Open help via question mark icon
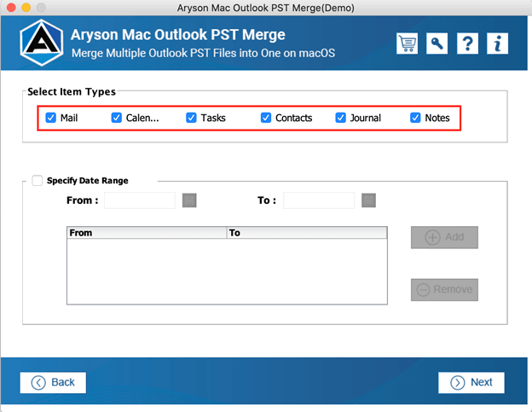 (467, 44)
